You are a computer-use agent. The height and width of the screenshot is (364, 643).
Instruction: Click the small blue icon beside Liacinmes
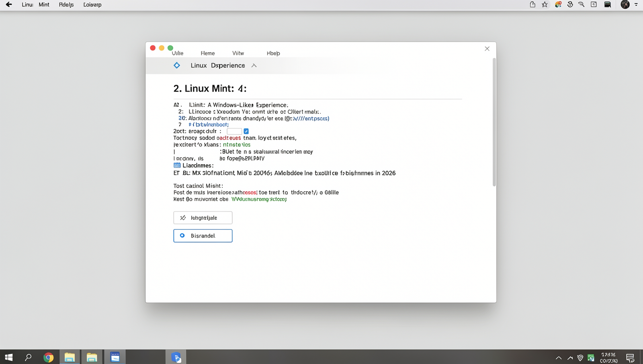pos(177,165)
